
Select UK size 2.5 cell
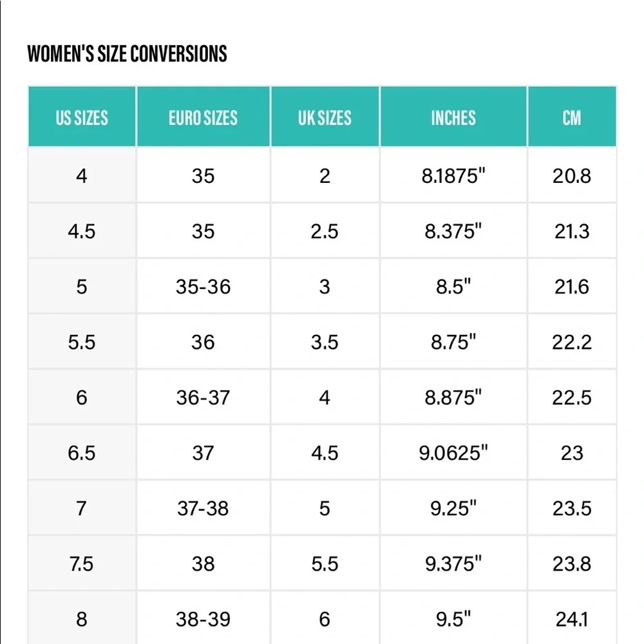(x=325, y=231)
